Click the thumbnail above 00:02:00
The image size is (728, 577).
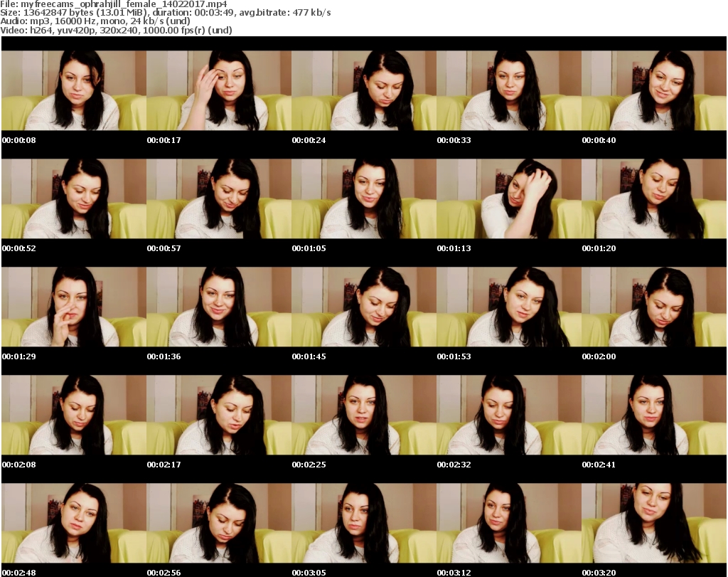tap(654, 307)
